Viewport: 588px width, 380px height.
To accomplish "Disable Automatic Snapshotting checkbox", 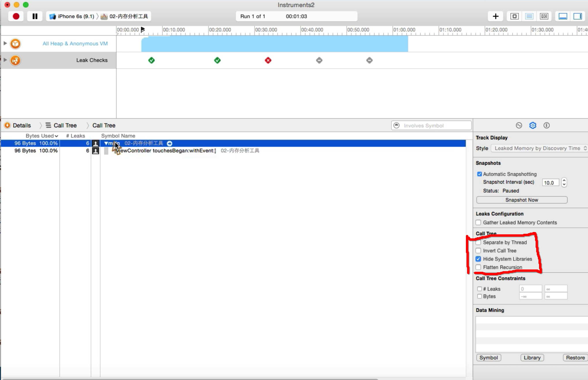I will click(479, 174).
